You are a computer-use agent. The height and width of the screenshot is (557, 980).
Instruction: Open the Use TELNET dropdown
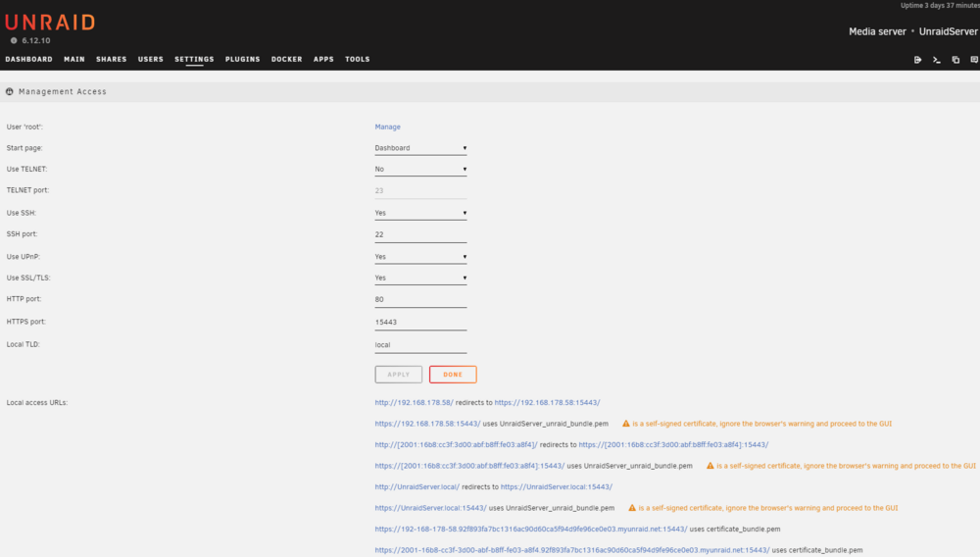[x=420, y=170]
